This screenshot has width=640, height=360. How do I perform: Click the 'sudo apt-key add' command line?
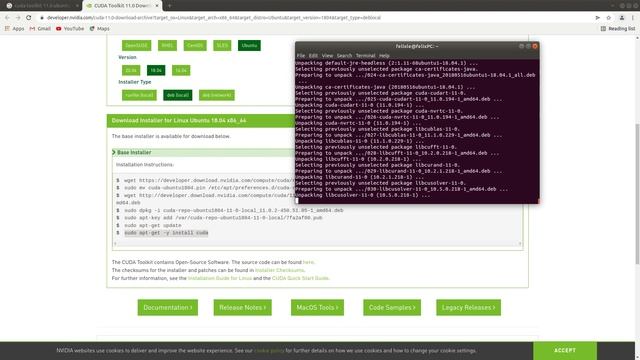pos(223,218)
